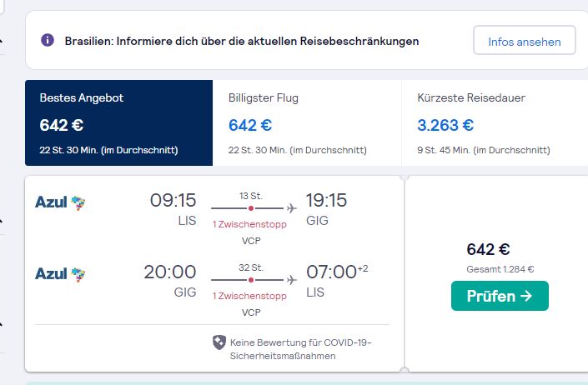The height and width of the screenshot is (385, 588).
Task: Click '1 Zwischenstopp' under 32 St.
Action: click(249, 296)
